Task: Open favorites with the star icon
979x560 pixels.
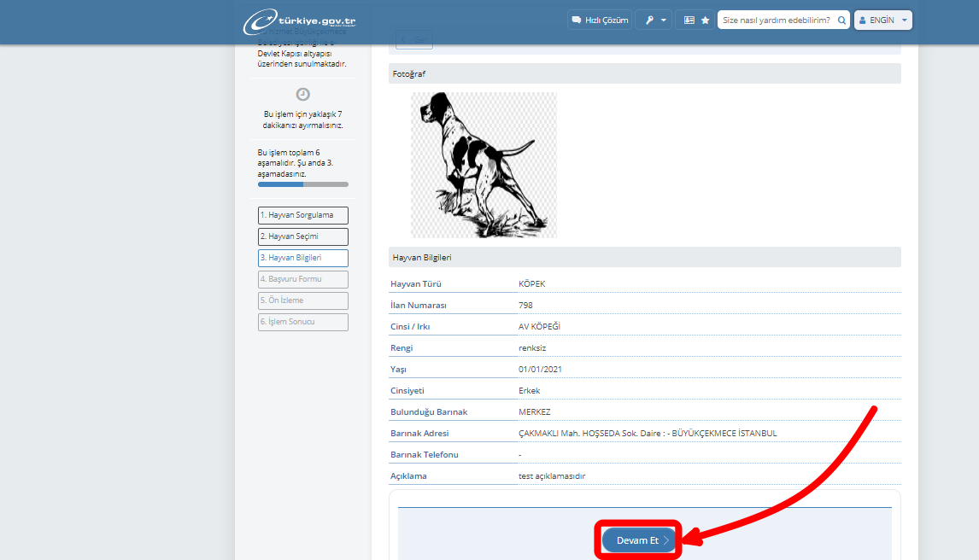Action: (x=705, y=20)
